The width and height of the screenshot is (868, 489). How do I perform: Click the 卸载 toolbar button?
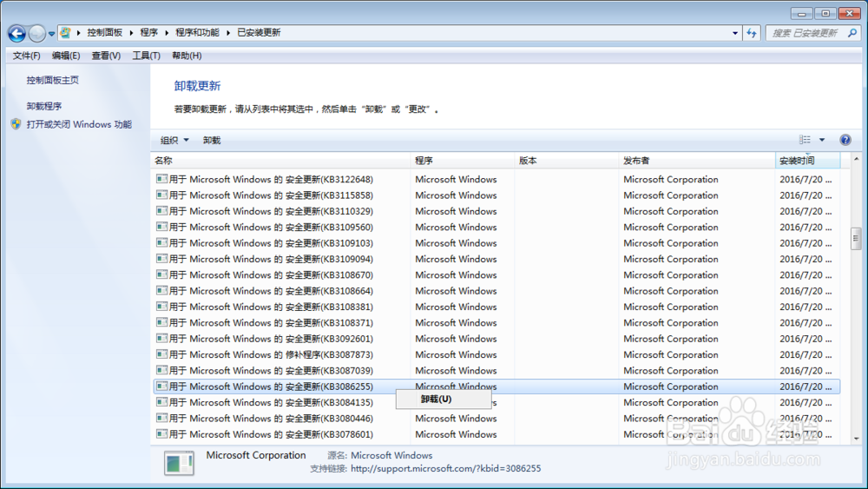(212, 140)
